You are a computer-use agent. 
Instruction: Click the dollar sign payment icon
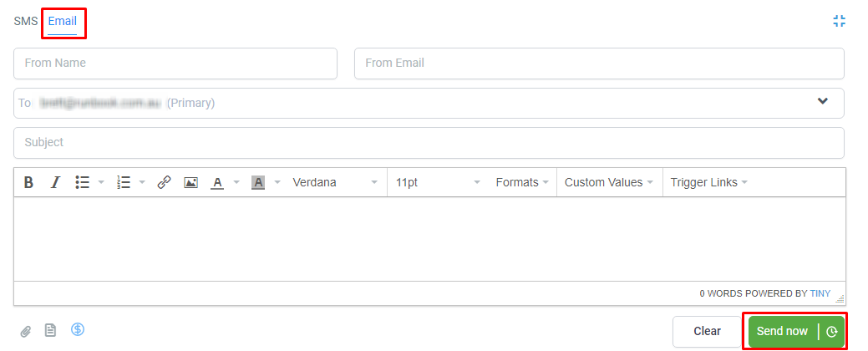pyautogui.click(x=78, y=329)
